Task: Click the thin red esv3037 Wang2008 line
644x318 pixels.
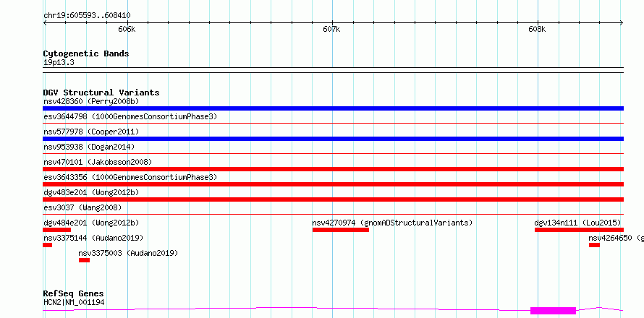Action: (x=333, y=214)
